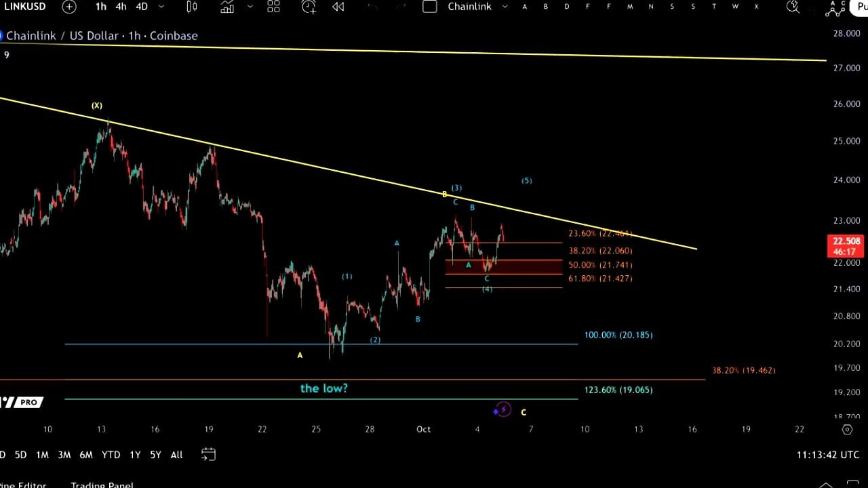
Task: Select the 4h timeframe
Action: click(x=121, y=7)
